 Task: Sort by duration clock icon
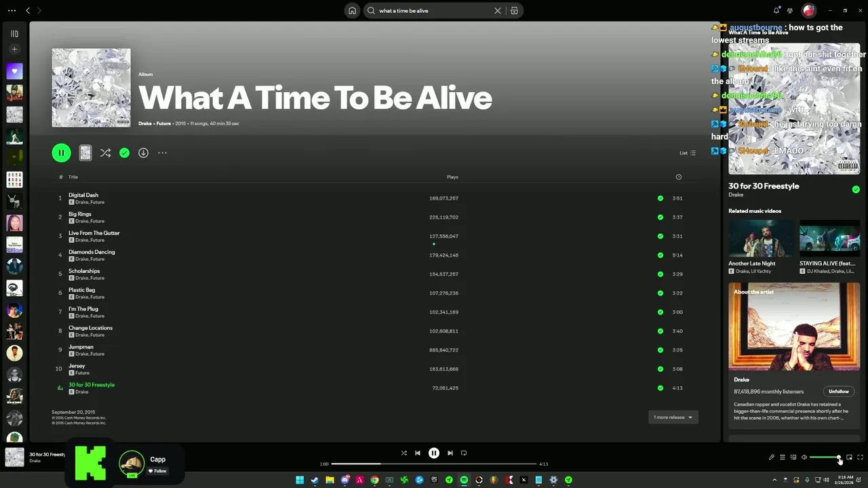(678, 177)
